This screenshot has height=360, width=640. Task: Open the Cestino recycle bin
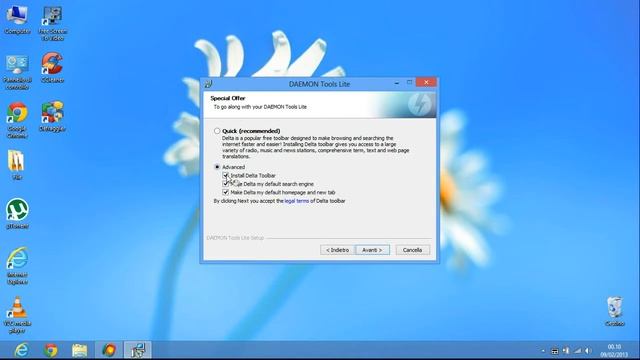(615, 311)
